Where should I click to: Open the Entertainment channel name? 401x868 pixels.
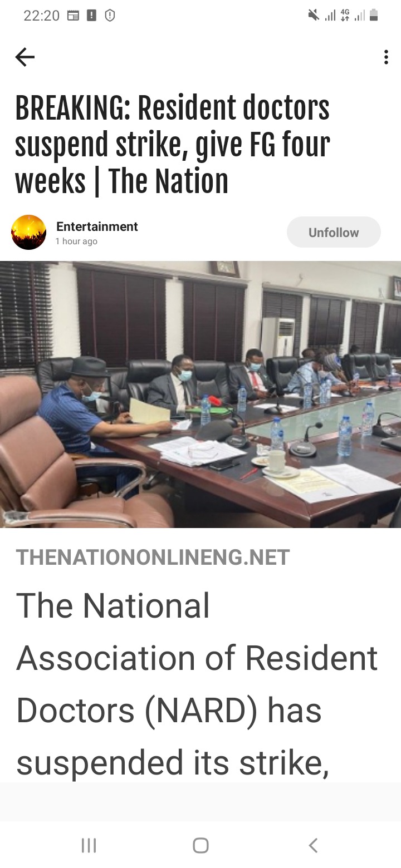97,226
